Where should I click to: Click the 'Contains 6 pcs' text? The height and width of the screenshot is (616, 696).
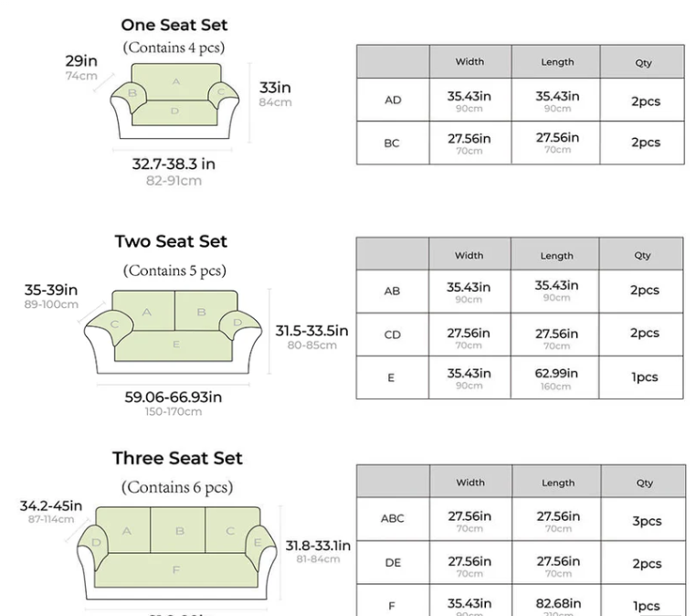177,487
